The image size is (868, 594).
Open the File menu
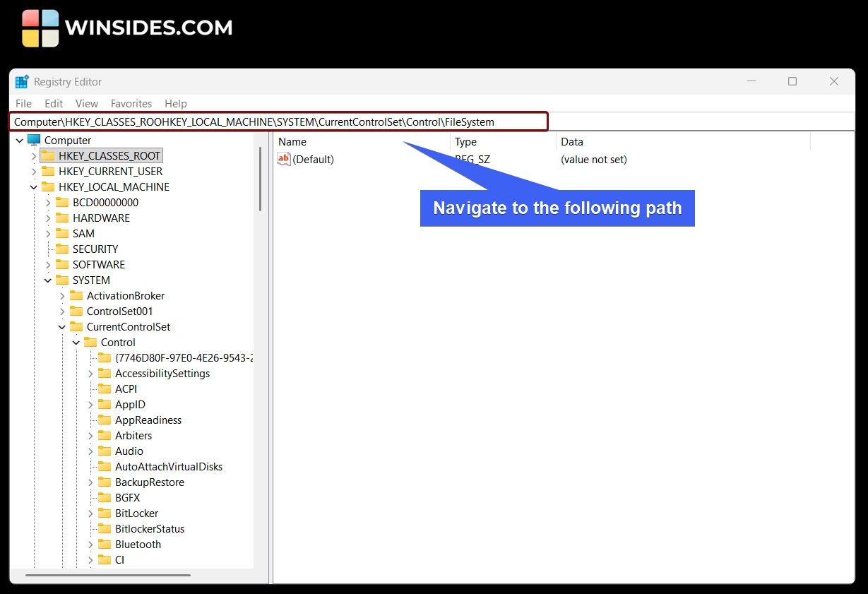pos(23,104)
